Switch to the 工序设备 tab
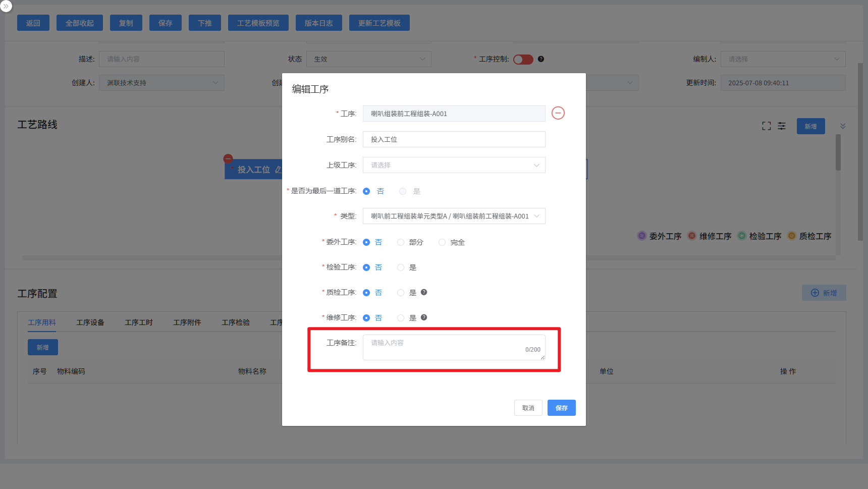Viewport: 868px width, 489px height. pos(90,322)
